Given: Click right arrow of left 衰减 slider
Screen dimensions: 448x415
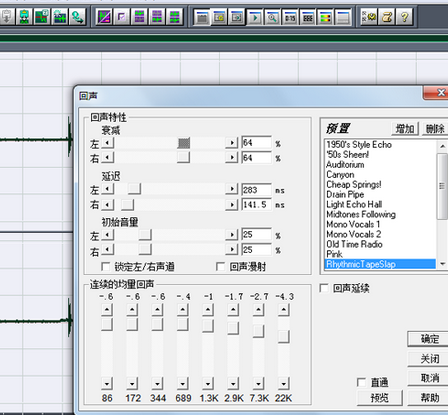Looking at the screenshot, I should [231, 143].
